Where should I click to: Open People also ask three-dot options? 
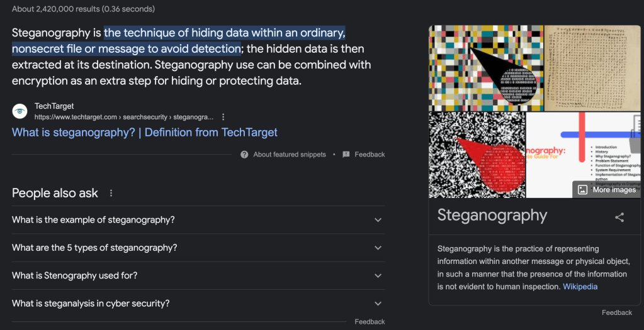[111, 193]
